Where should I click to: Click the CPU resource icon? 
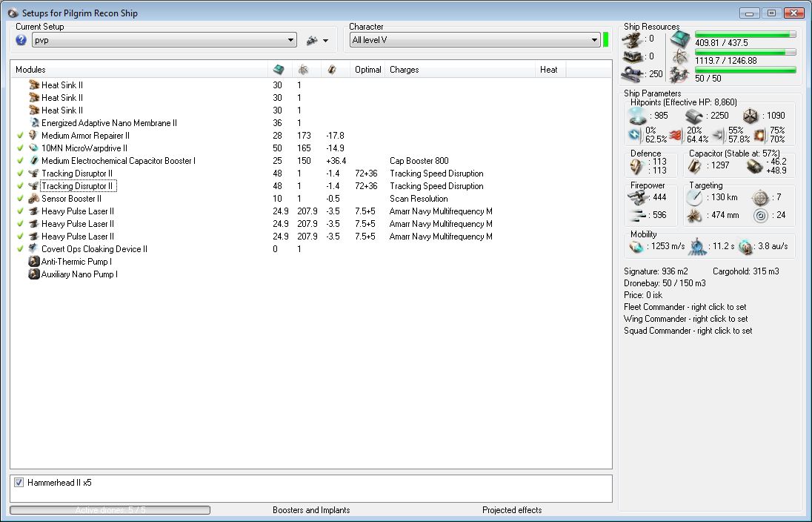click(680, 39)
